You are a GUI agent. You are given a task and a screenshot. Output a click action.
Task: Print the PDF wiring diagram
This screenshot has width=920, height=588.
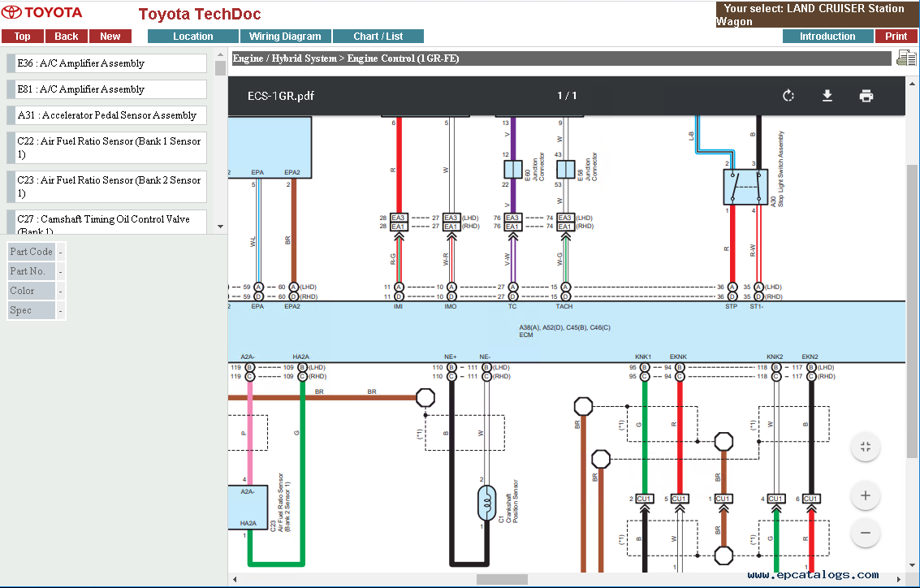tap(866, 96)
